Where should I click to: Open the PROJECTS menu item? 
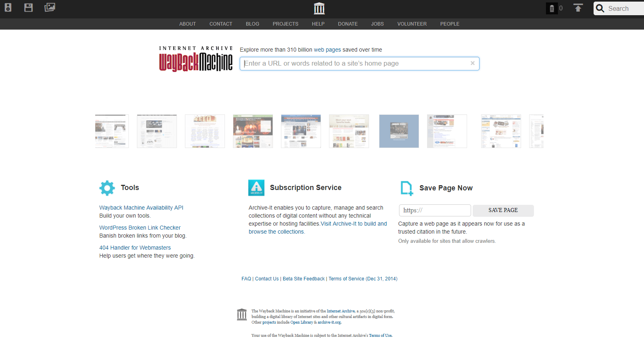click(285, 24)
